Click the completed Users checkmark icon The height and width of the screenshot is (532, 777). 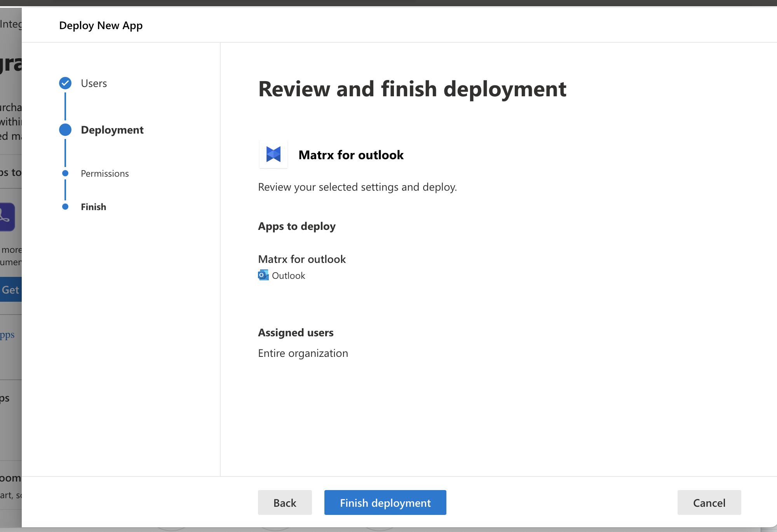pyautogui.click(x=65, y=83)
